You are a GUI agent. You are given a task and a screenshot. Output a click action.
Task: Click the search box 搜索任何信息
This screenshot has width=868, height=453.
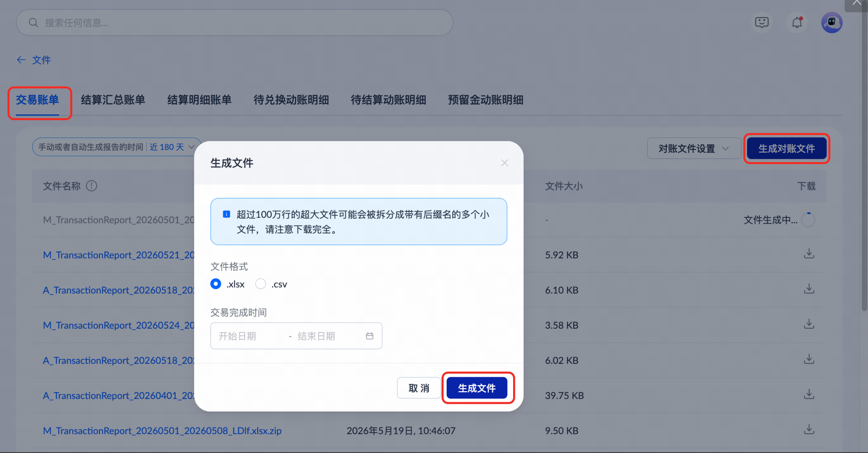235,23
